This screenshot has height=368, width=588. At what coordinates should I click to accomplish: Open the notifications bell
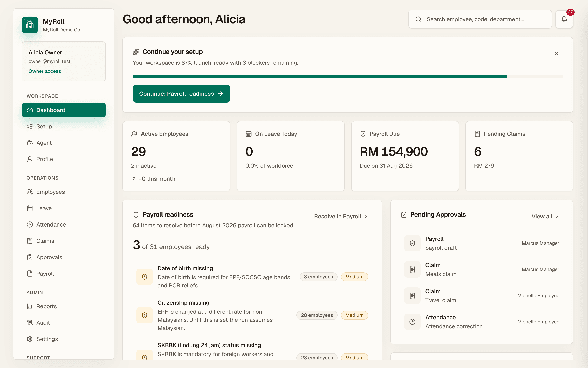(x=564, y=19)
